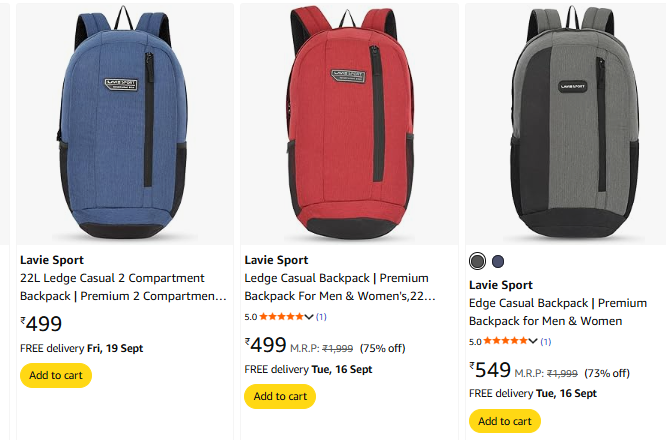This screenshot has width=666, height=440.
Task: Expand ratings chevron for the red Ledge Casual Backpack
Action: 308,317
